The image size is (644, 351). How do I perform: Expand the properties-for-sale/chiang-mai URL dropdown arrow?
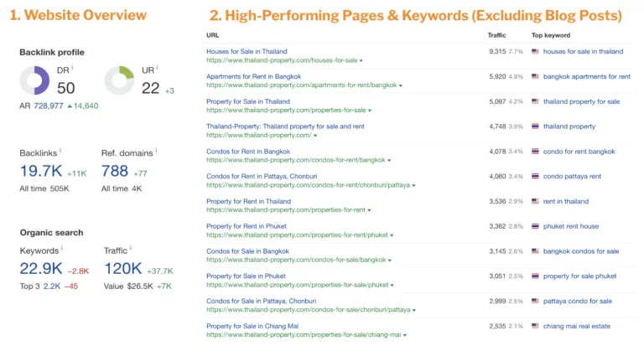coord(405,335)
